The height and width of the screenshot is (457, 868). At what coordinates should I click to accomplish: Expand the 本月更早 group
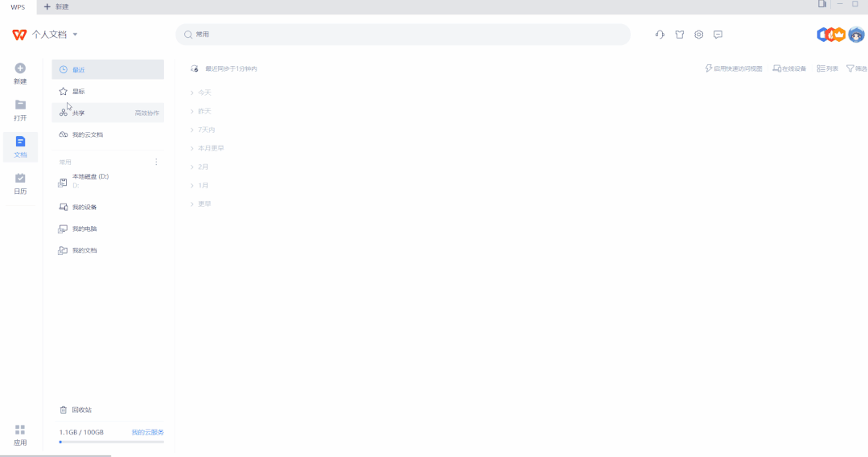pos(192,149)
